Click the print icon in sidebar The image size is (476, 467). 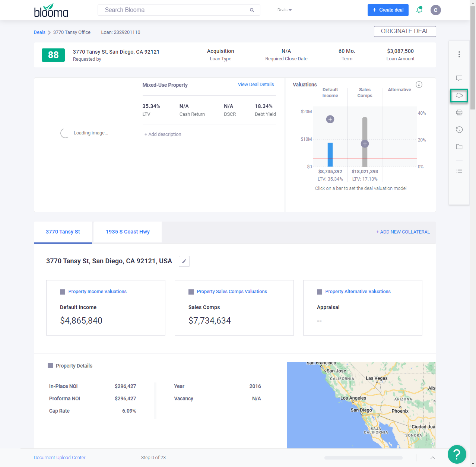(x=459, y=112)
